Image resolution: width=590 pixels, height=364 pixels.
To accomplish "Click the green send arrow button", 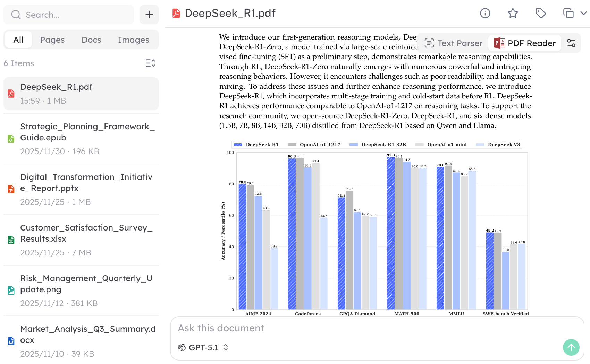I will [571, 347].
